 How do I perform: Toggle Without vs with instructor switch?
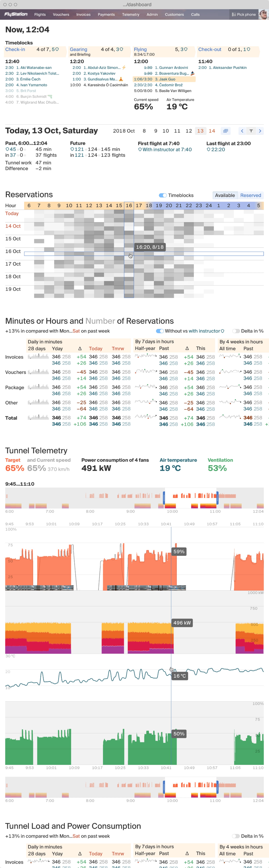click(x=160, y=331)
